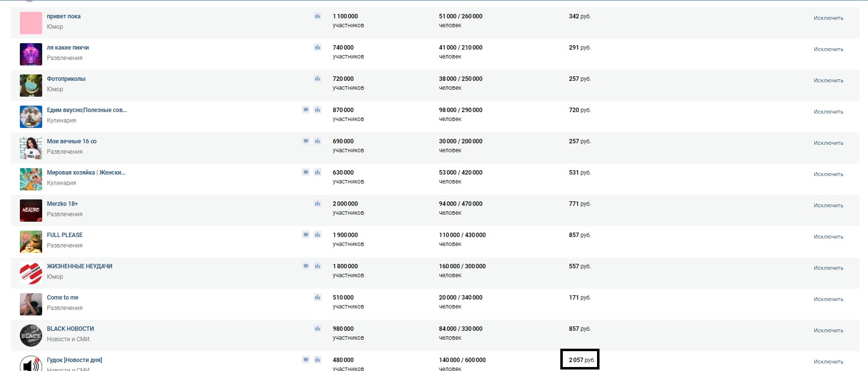Click comment icon for Мировая хозяйка
Viewport: 868px width, 371px height.
coord(306,173)
